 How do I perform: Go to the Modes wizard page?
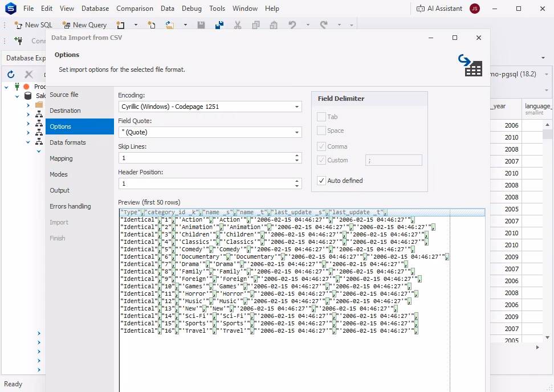[x=79, y=174]
